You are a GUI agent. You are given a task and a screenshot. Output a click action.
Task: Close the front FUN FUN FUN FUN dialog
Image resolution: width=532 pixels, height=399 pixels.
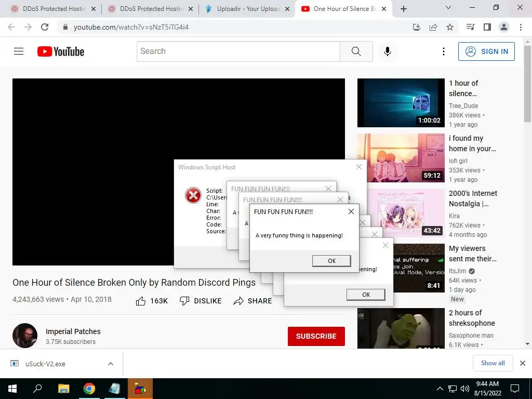pos(351,212)
